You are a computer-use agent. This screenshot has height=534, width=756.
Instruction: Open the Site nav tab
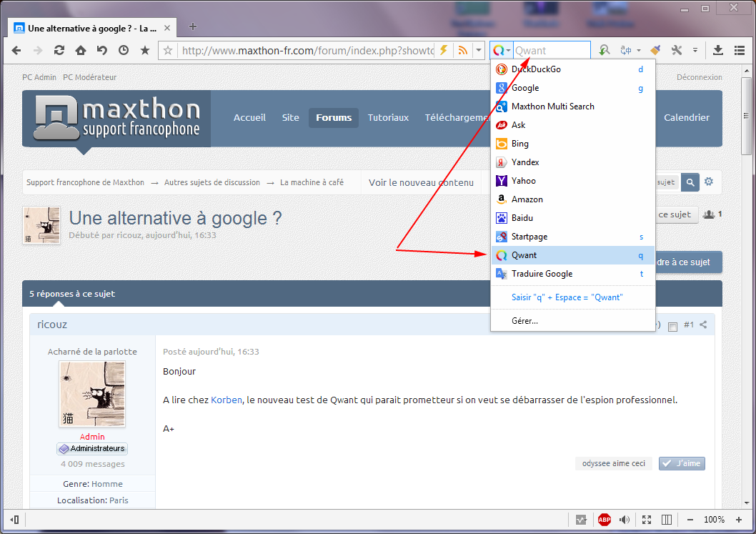[x=290, y=118]
